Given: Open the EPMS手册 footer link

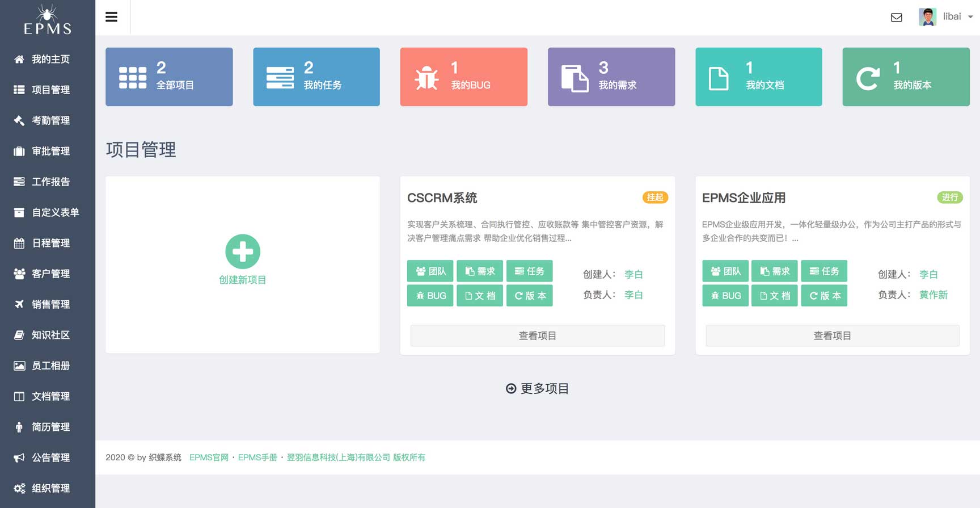Looking at the screenshot, I should click(x=257, y=457).
